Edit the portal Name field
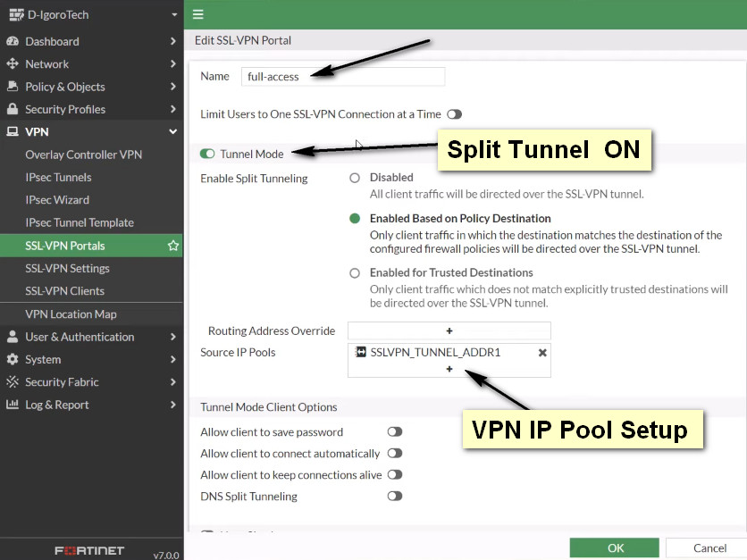Viewport: 747px width, 560px height. click(x=343, y=77)
